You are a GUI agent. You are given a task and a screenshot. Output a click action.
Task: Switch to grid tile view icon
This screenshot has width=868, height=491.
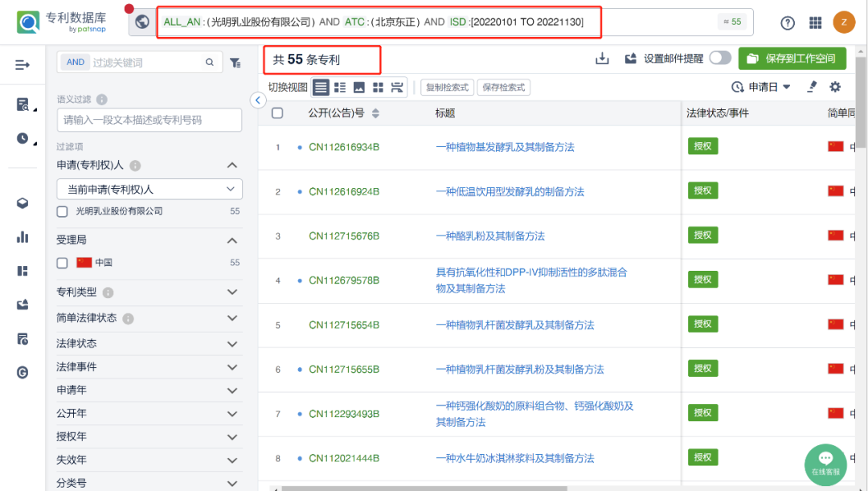click(x=378, y=88)
